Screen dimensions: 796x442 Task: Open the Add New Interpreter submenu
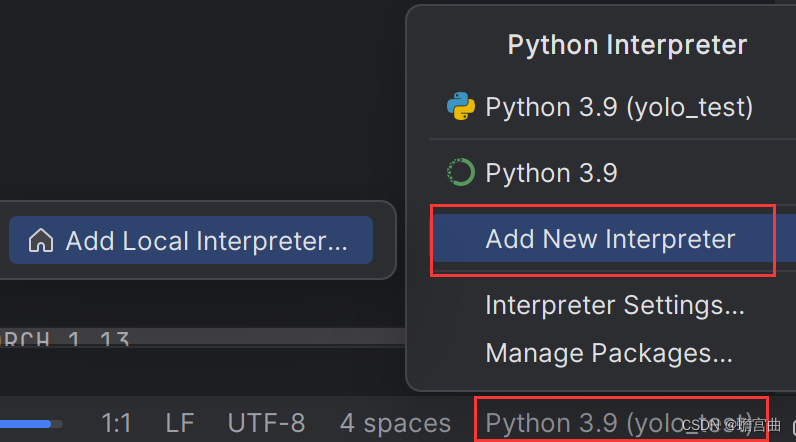609,240
